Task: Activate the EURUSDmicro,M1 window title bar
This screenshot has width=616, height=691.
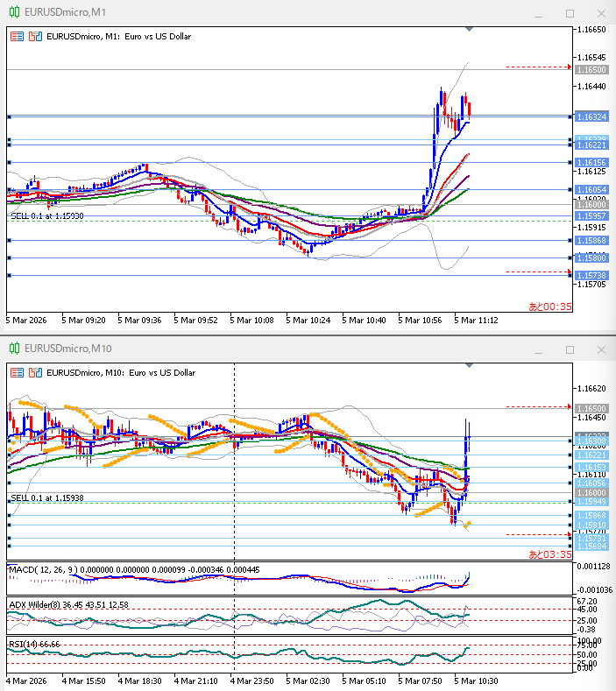Action: 263,13
